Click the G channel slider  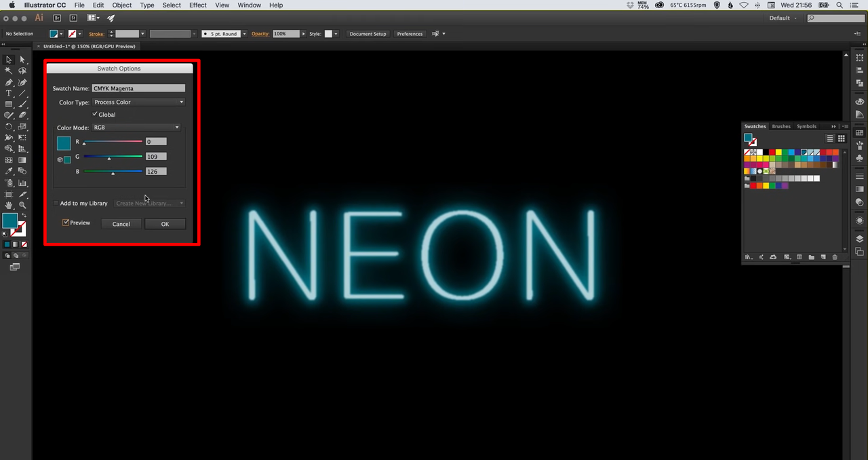[113, 157]
